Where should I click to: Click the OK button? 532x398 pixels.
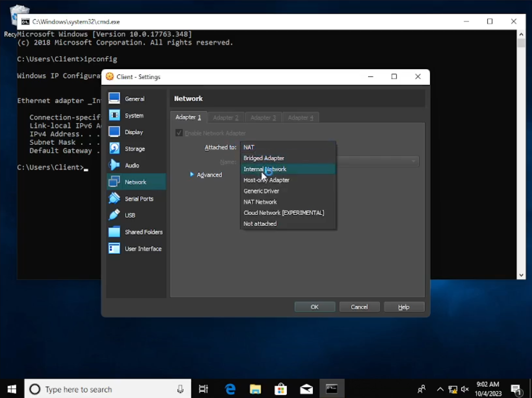point(314,307)
